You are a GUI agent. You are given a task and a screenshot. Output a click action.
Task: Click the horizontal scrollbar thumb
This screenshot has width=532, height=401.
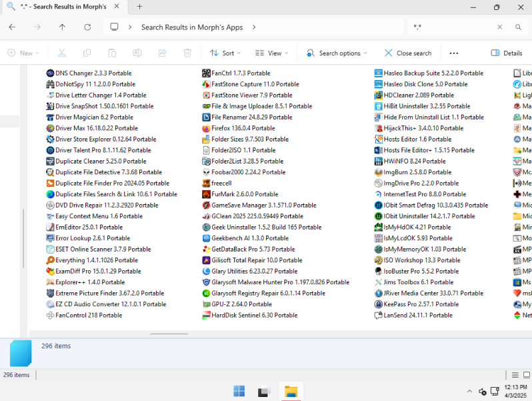169,334
